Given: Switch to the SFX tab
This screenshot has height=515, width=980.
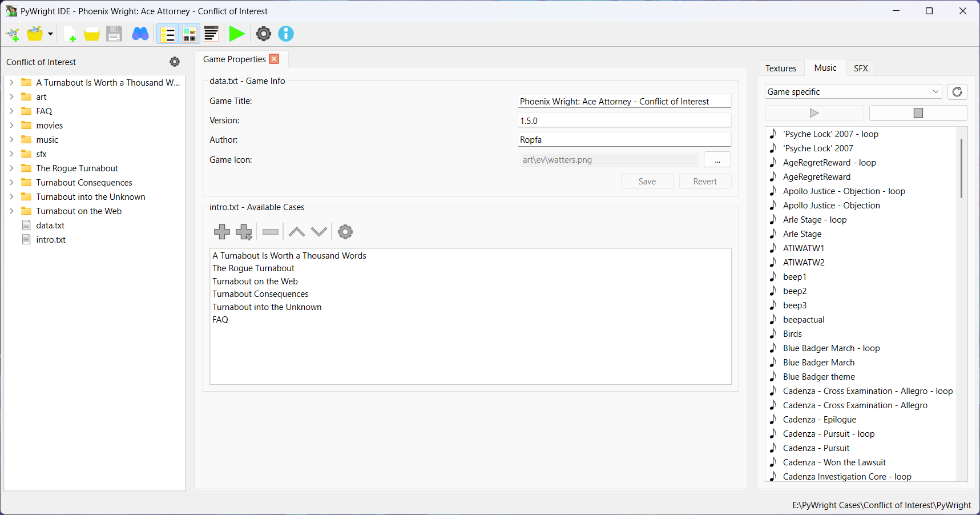Looking at the screenshot, I should (861, 69).
